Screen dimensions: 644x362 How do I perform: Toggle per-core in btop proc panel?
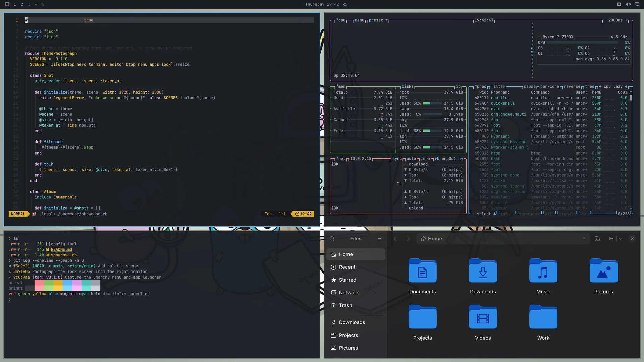coord(549,86)
